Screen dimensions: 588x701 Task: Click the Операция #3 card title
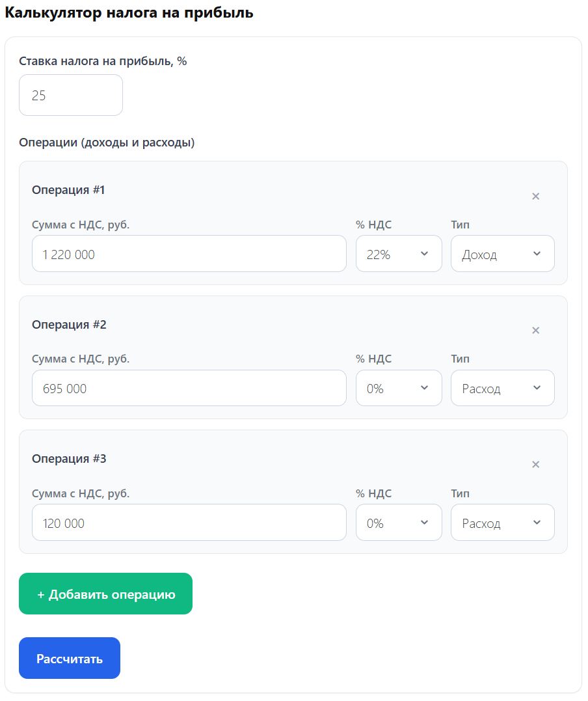[x=69, y=459]
